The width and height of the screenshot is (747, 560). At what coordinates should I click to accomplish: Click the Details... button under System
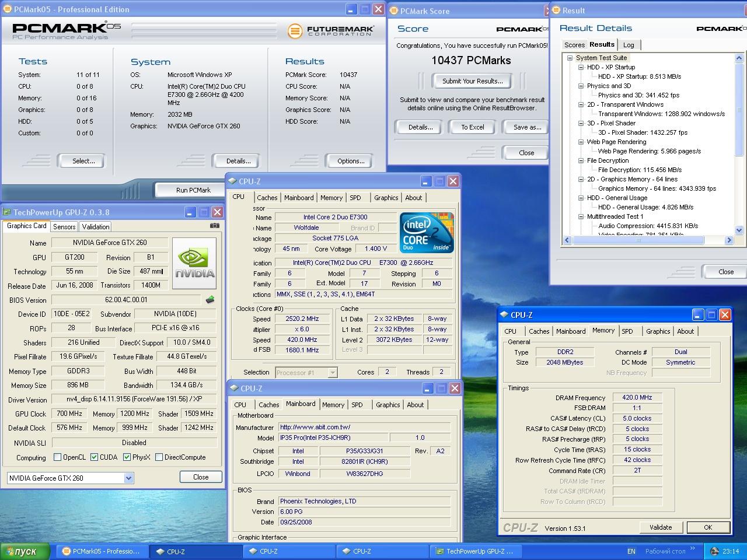pos(238,161)
